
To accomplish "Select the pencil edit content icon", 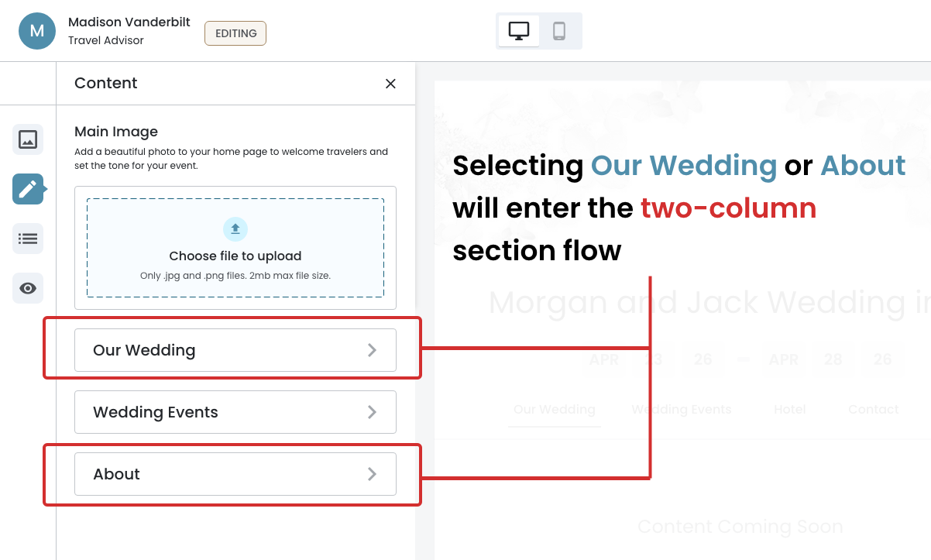I will 28,189.
